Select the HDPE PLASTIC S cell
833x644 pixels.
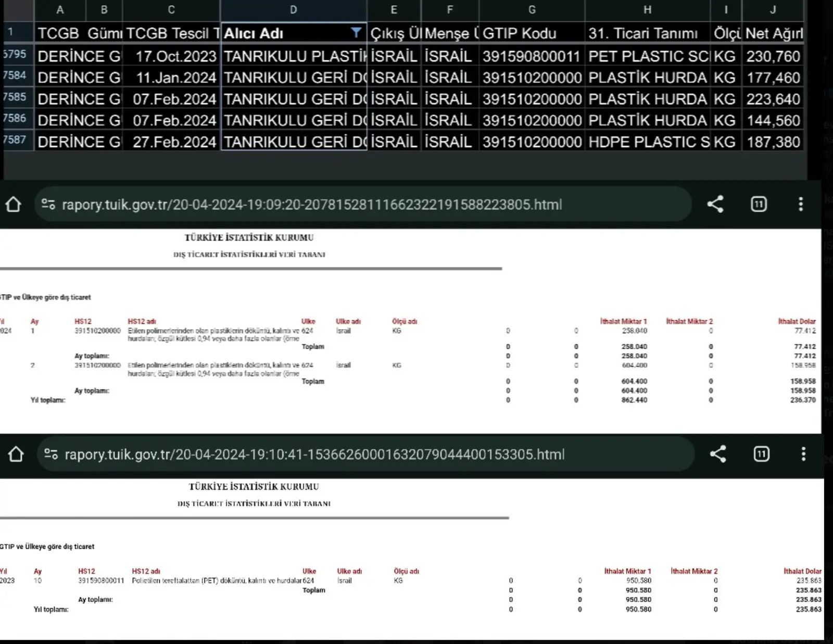(x=647, y=142)
